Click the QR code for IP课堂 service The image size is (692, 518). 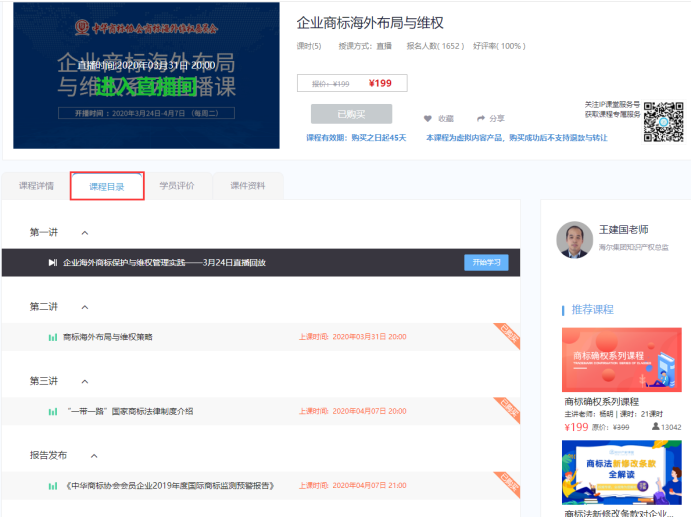663,121
